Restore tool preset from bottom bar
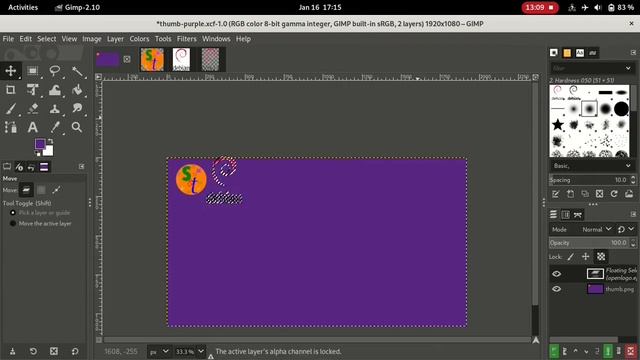 33,351
